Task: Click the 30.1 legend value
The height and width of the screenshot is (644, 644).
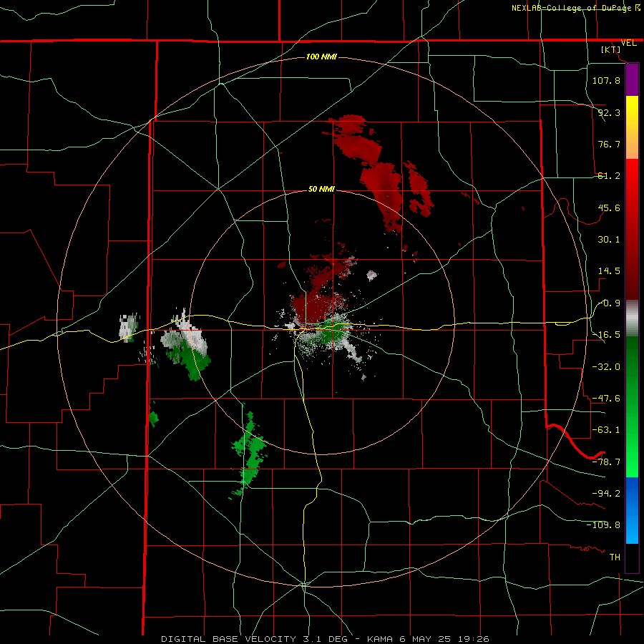Action: 609,240
